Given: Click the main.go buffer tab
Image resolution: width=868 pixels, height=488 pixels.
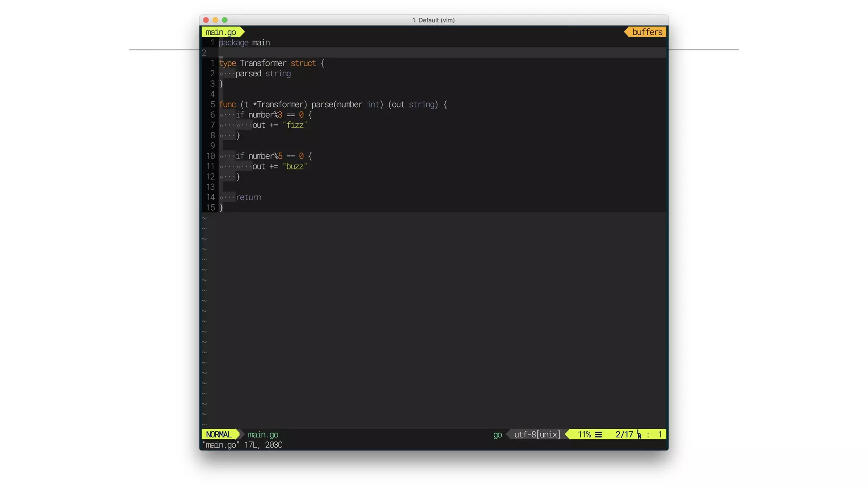Looking at the screenshot, I should (x=221, y=32).
